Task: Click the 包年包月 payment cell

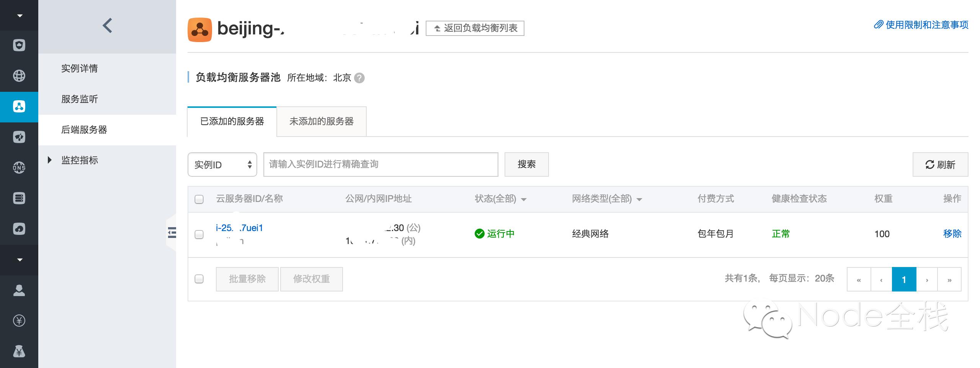Action: pos(715,234)
